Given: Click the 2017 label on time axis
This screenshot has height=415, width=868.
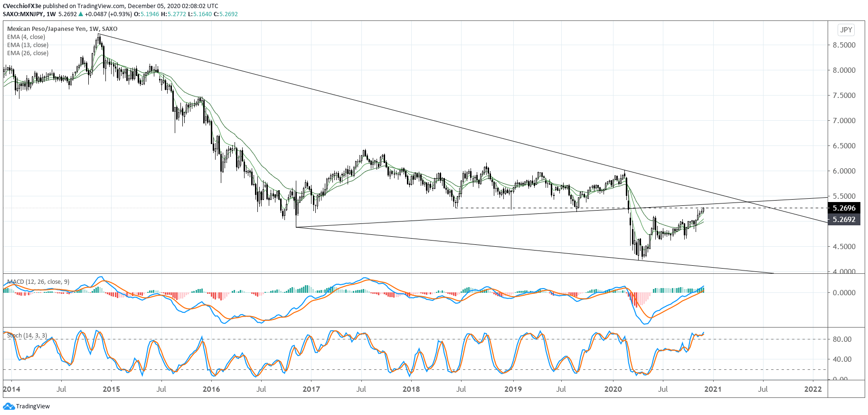Looking at the screenshot, I should pyautogui.click(x=311, y=389).
